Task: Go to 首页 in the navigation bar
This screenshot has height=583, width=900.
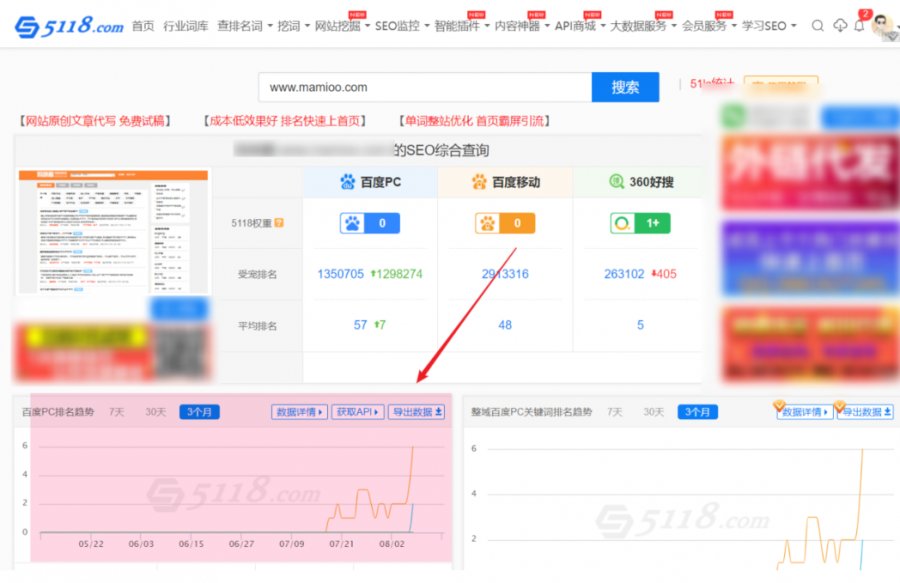Action: pos(143,26)
